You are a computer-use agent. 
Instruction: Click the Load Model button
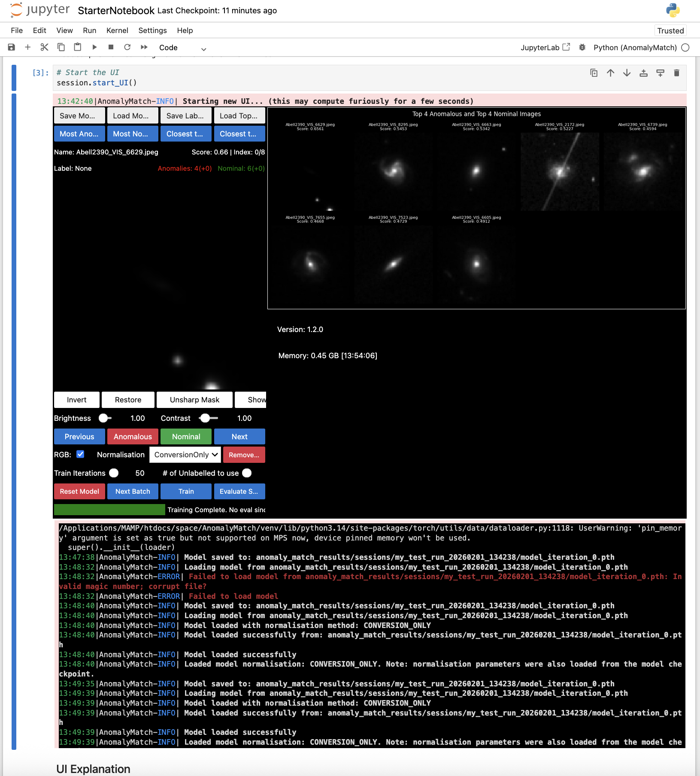[x=133, y=116]
